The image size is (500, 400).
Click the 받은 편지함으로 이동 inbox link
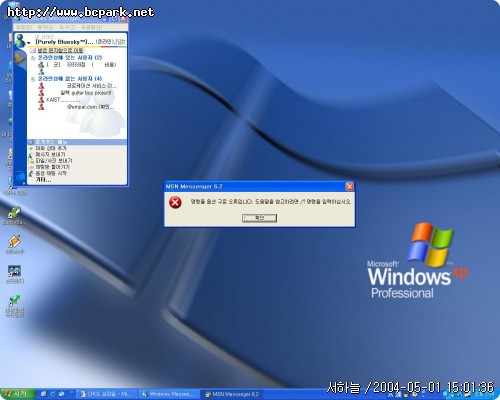point(60,50)
